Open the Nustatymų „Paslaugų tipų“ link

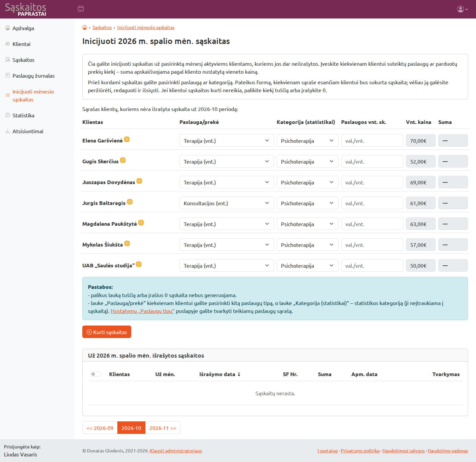click(142, 311)
